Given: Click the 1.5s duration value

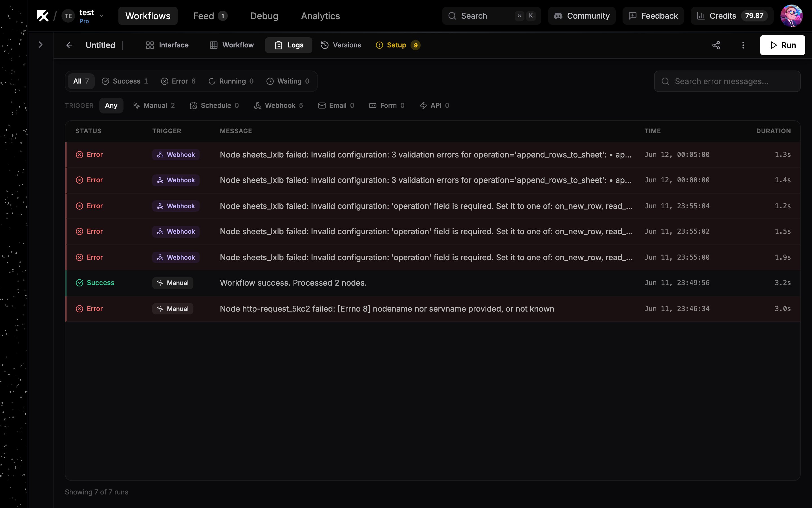Looking at the screenshot, I should pyautogui.click(x=782, y=231).
